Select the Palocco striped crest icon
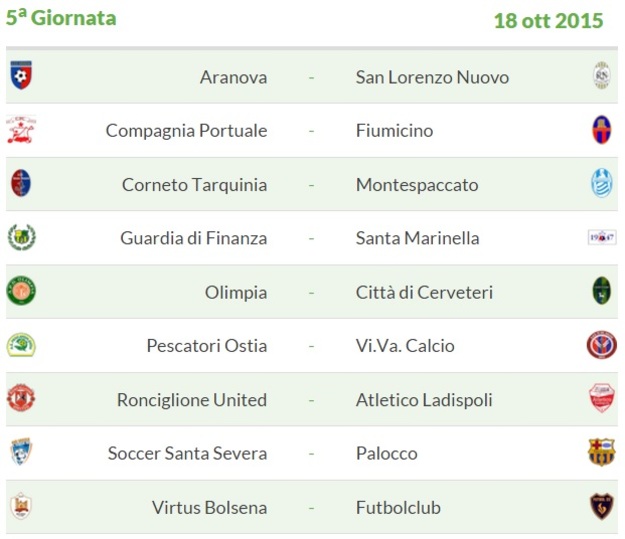625x539 pixels. pos(601,452)
